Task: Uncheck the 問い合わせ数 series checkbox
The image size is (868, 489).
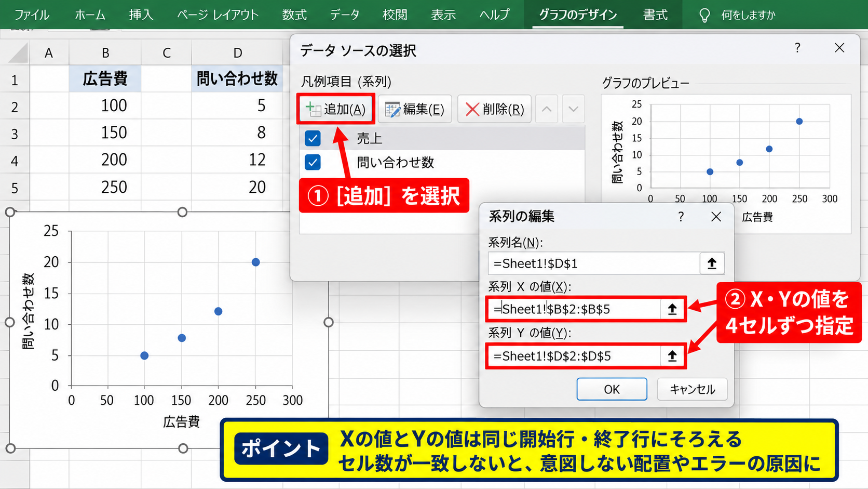Action: pyautogui.click(x=313, y=162)
